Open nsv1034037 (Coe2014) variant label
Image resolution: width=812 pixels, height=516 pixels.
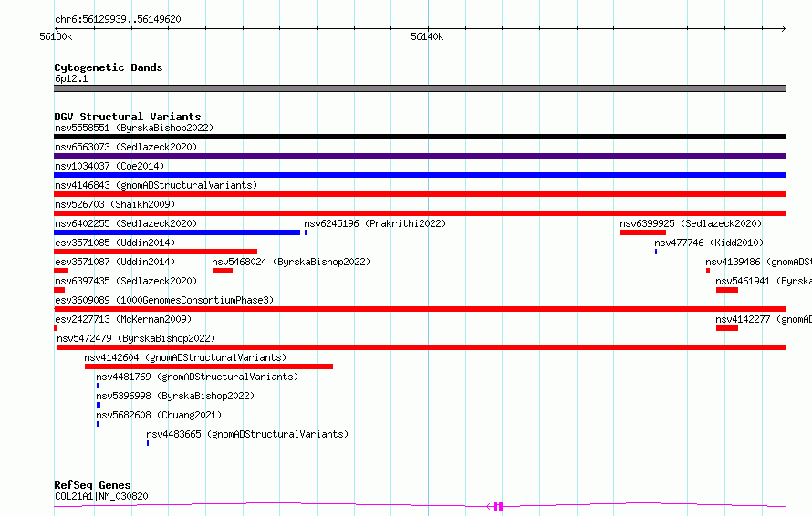coord(109,166)
